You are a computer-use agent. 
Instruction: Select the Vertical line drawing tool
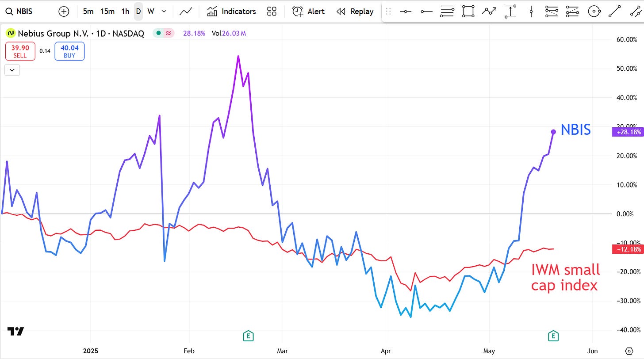click(532, 11)
